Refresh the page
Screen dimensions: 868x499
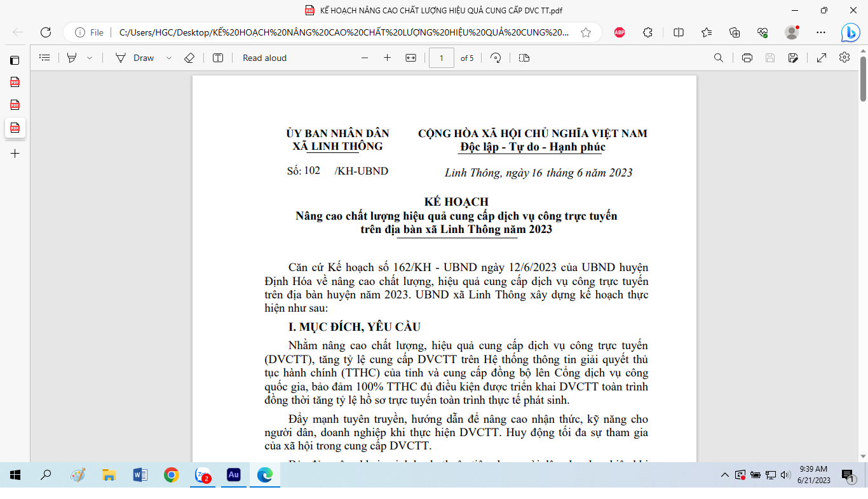pyautogui.click(x=46, y=32)
